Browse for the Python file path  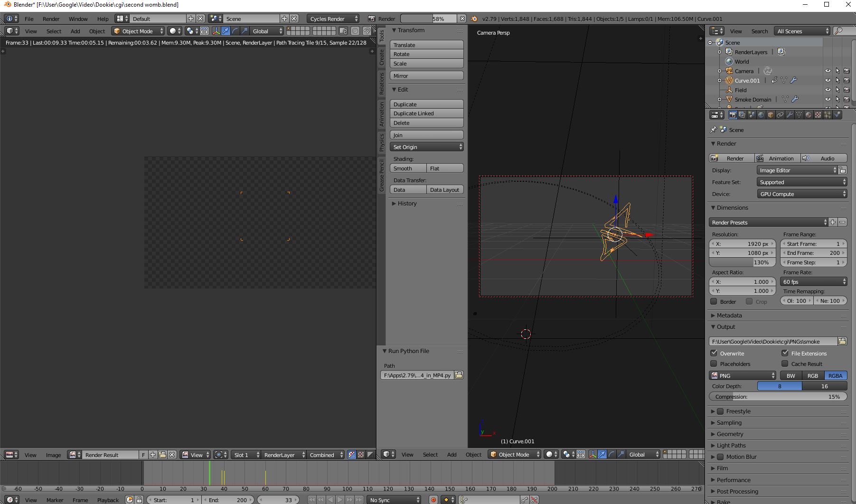459,375
